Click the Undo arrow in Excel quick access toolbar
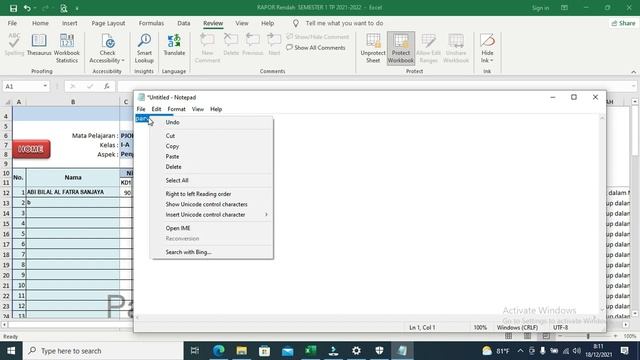640x360 pixels. pyautogui.click(x=27, y=8)
